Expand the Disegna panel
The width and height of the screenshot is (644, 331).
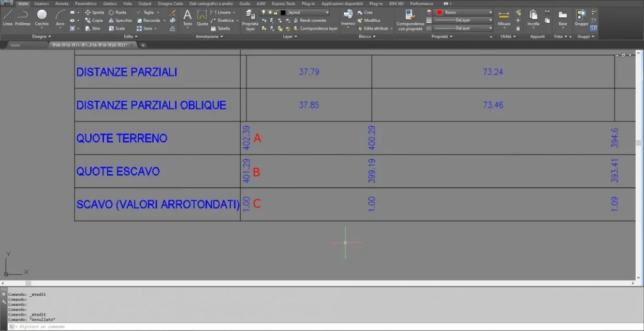click(41, 37)
